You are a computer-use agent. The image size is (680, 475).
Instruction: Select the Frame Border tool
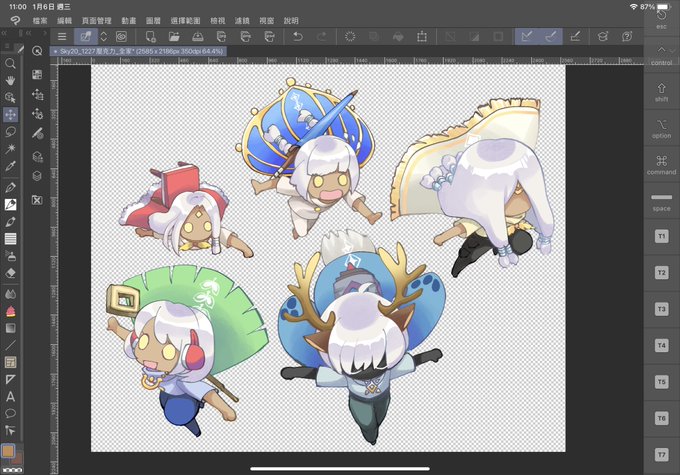(10, 362)
